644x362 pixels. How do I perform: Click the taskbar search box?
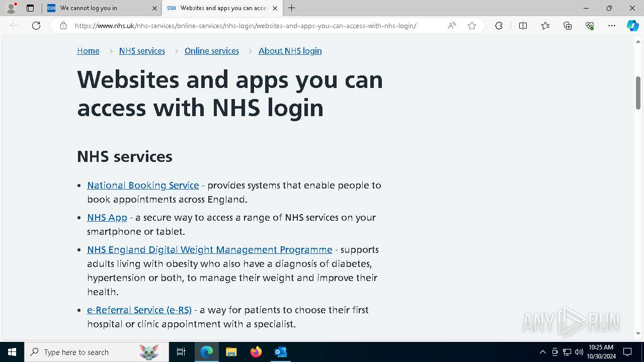97,352
